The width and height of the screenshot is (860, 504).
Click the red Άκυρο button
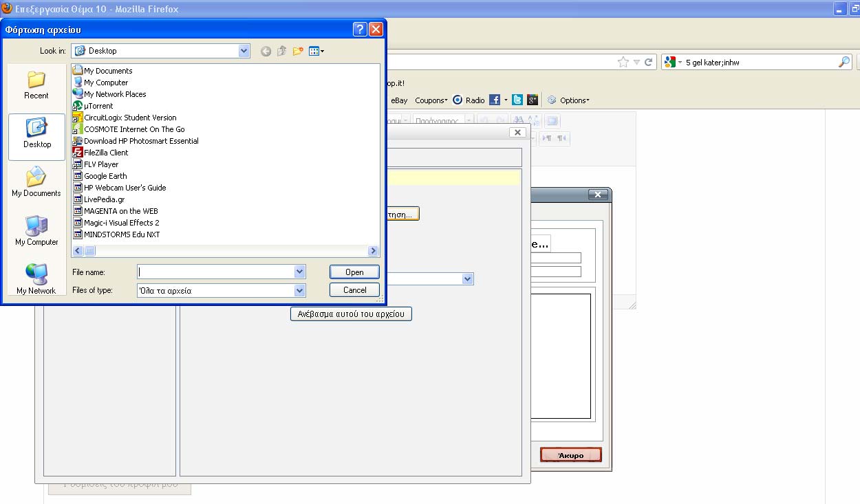571,455
